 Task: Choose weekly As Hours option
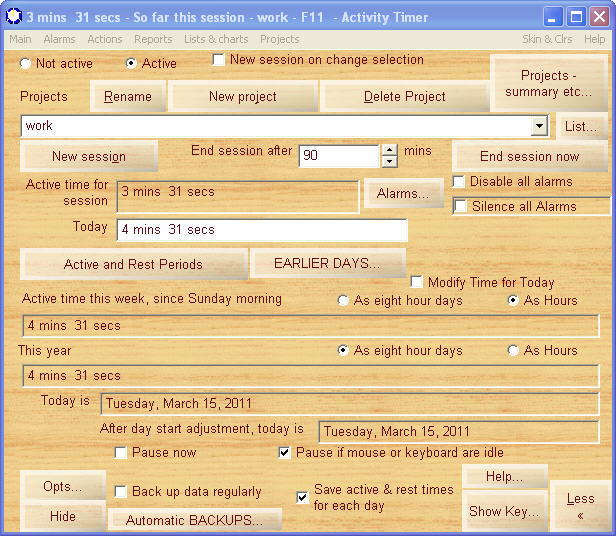(x=513, y=301)
